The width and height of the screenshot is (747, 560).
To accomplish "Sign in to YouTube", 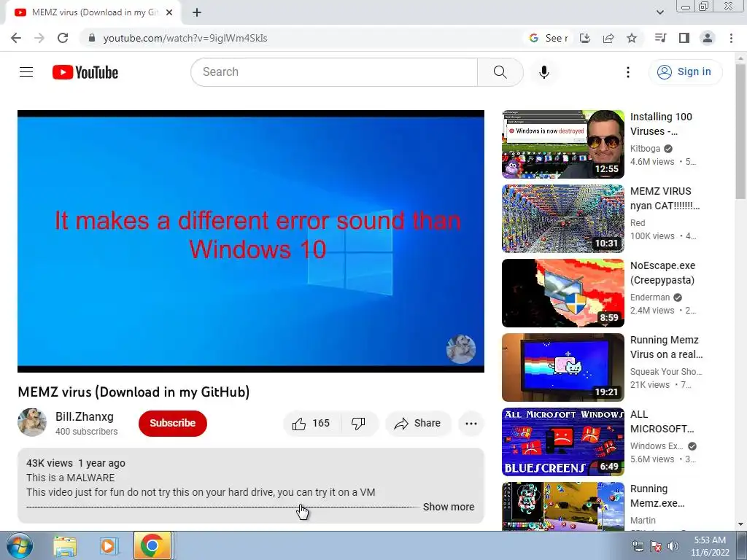I will click(x=685, y=72).
